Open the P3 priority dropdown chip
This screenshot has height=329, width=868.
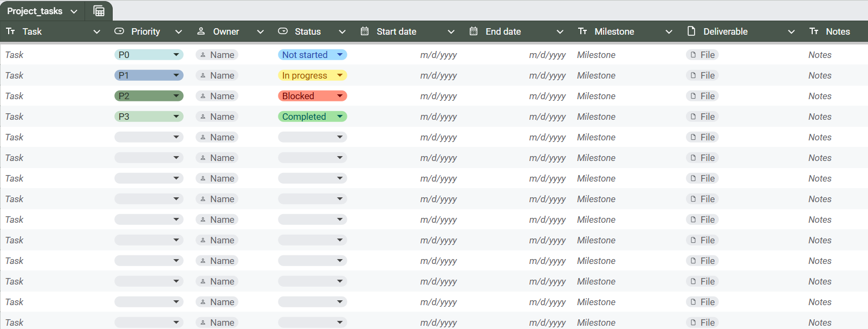(149, 117)
